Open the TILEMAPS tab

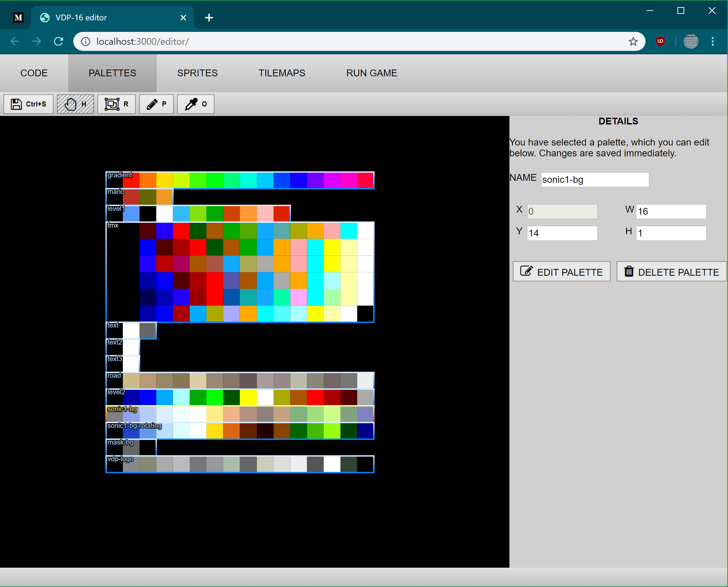tap(282, 73)
